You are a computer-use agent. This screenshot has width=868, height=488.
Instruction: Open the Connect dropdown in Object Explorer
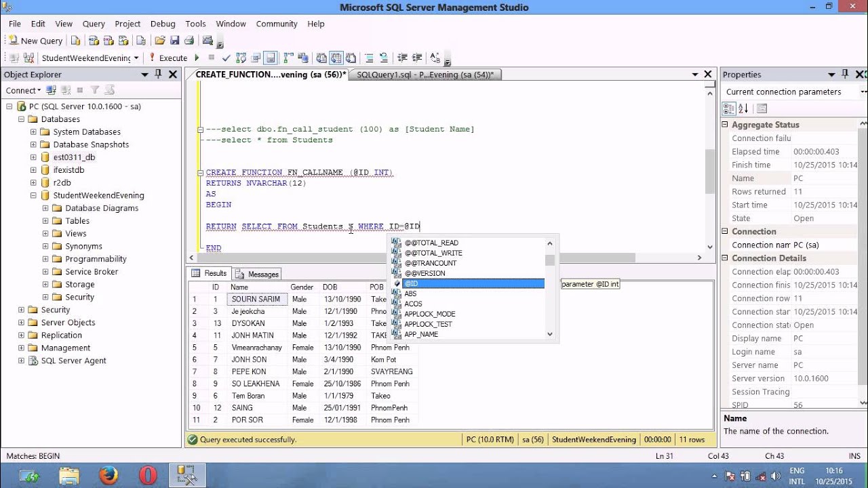point(23,90)
